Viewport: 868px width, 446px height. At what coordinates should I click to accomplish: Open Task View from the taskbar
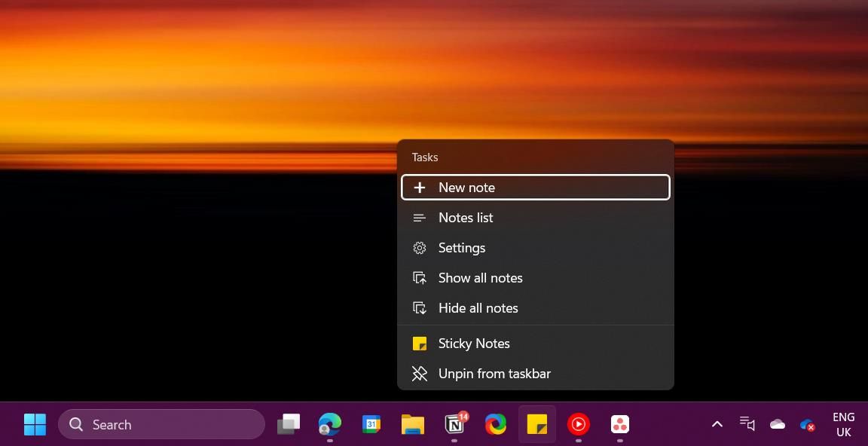[x=289, y=424]
